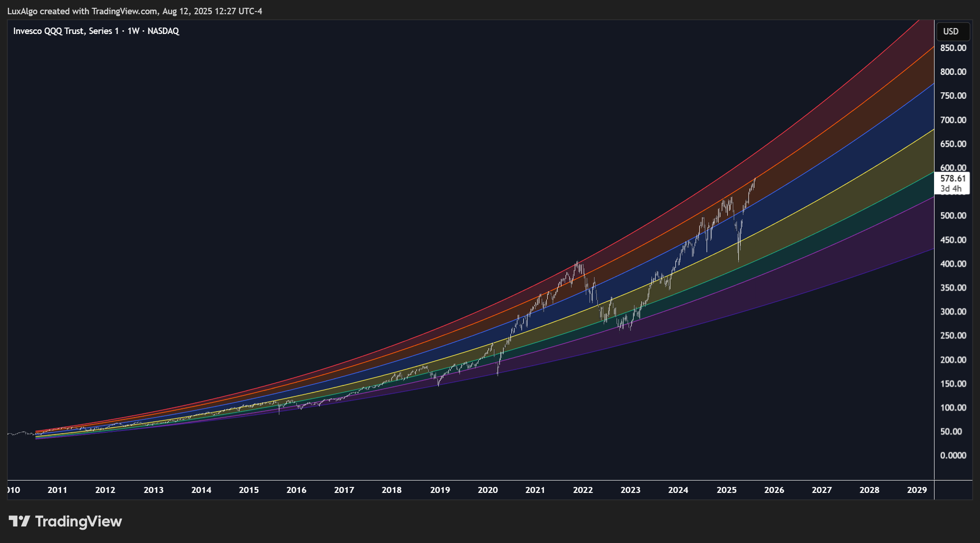Click the 2028 time axis label
Screen dimensions: 980x543
(870, 490)
